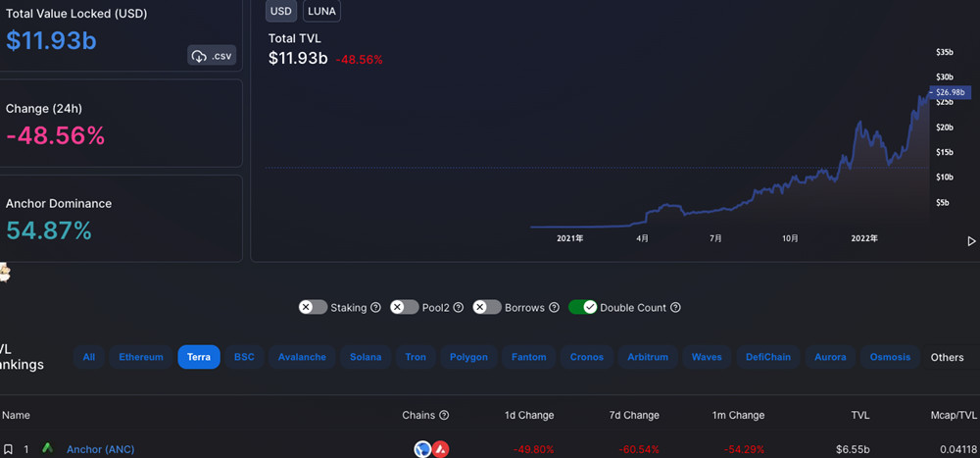This screenshot has height=458, width=980.
Task: Download the TVL data as .csv
Action: point(212,55)
